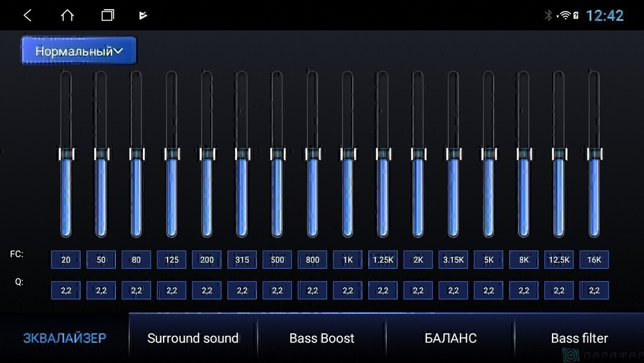This screenshot has height=363, width=644.
Task: Open recent apps overview icon
Action: (x=108, y=15)
